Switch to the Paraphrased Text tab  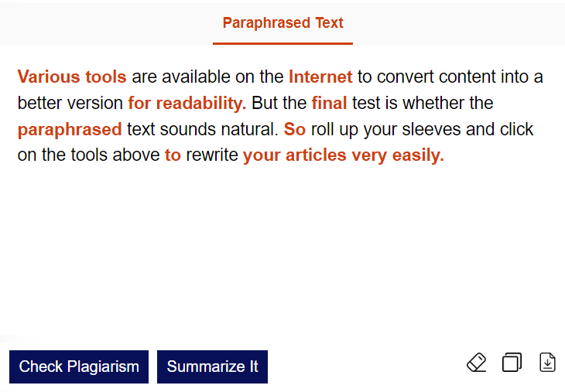point(282,23)
